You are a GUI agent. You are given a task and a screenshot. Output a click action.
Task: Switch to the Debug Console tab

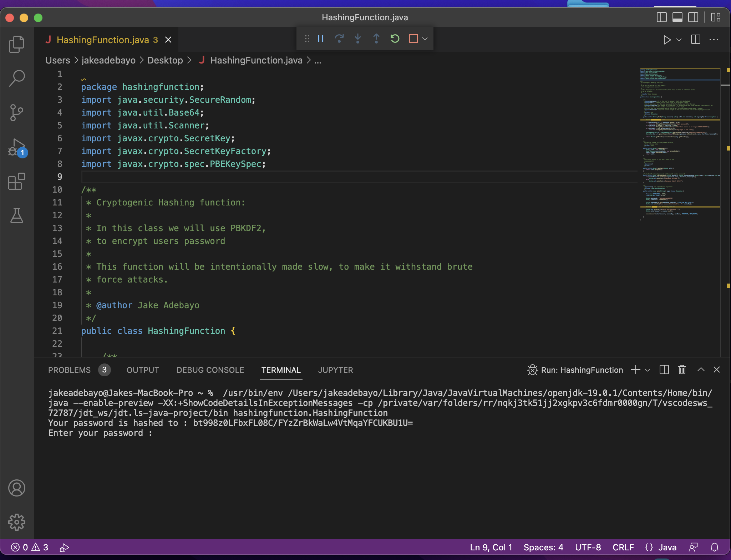pyautogui.click(x=210, y=370)
